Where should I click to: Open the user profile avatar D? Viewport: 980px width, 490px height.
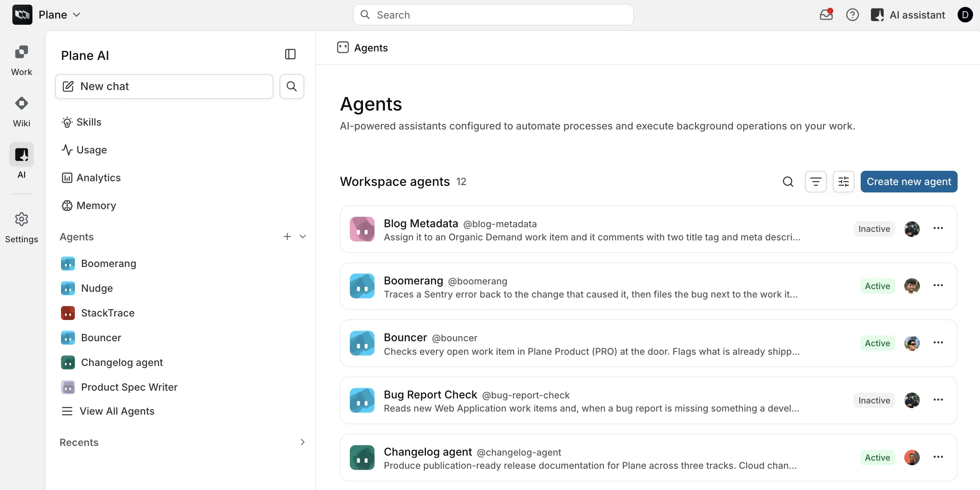(x=965, y=15)
